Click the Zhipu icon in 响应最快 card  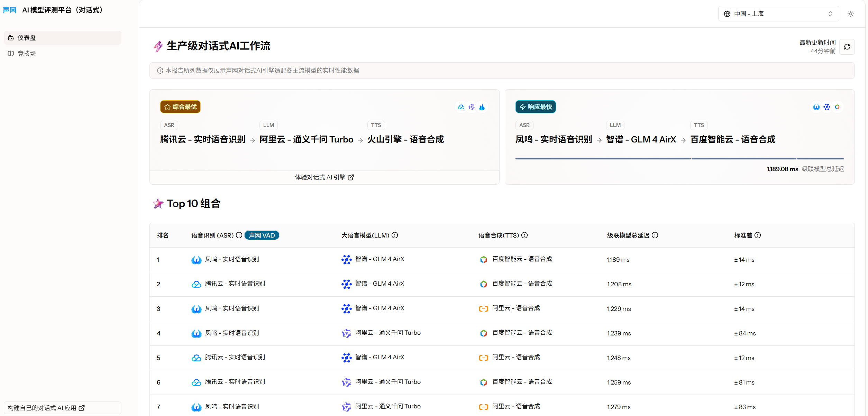click(827, 107)
